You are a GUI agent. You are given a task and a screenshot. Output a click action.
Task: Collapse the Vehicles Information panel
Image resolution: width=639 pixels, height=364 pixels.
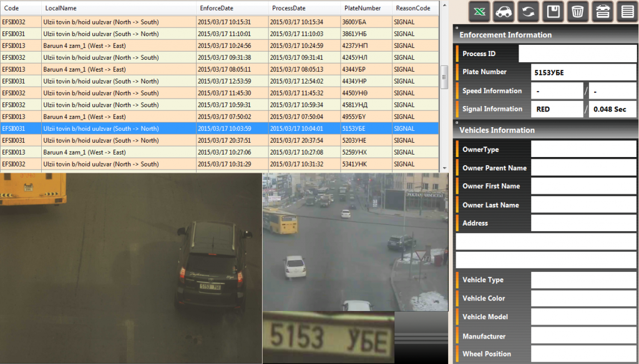click(457, 124)
